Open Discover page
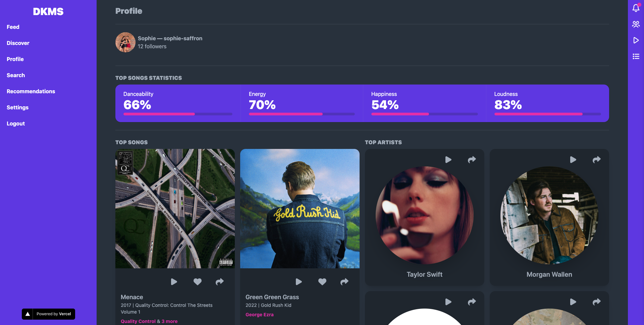Viewport: 644px width, 325px height. pos(18,43)
